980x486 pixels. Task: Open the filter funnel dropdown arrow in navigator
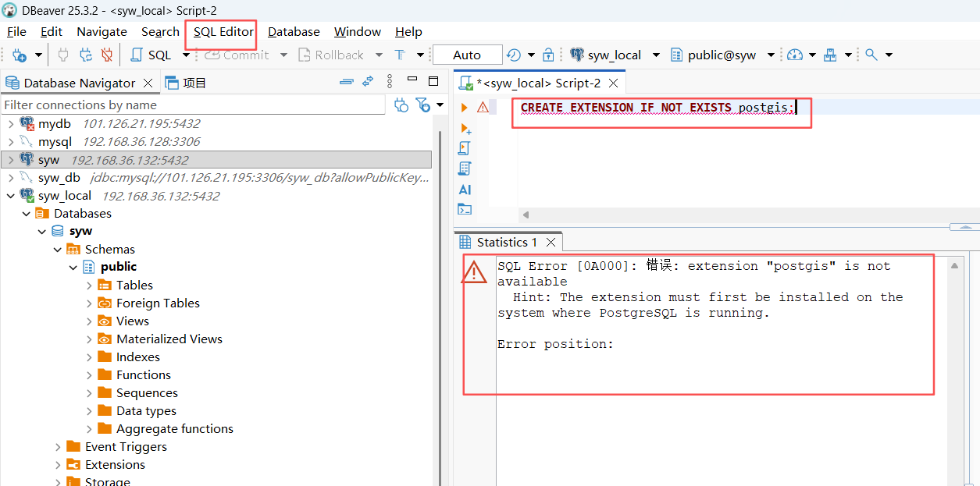(440, 105)
